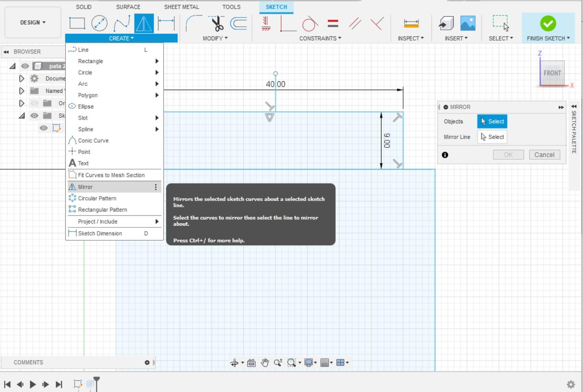Image resolution: width=583 pixels, height=392 pixels.
Task: Apply the Parallel constraint icon
Action: tap(355, 24)
